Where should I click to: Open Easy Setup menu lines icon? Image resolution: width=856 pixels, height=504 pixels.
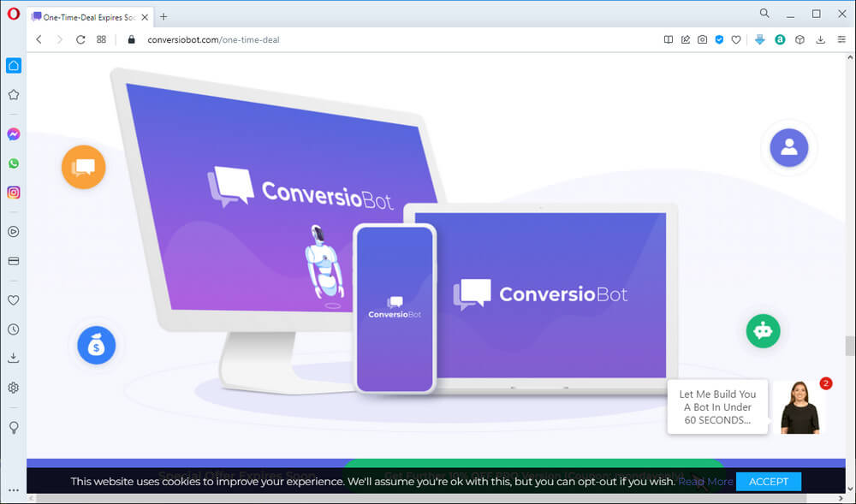click(841, 39)
